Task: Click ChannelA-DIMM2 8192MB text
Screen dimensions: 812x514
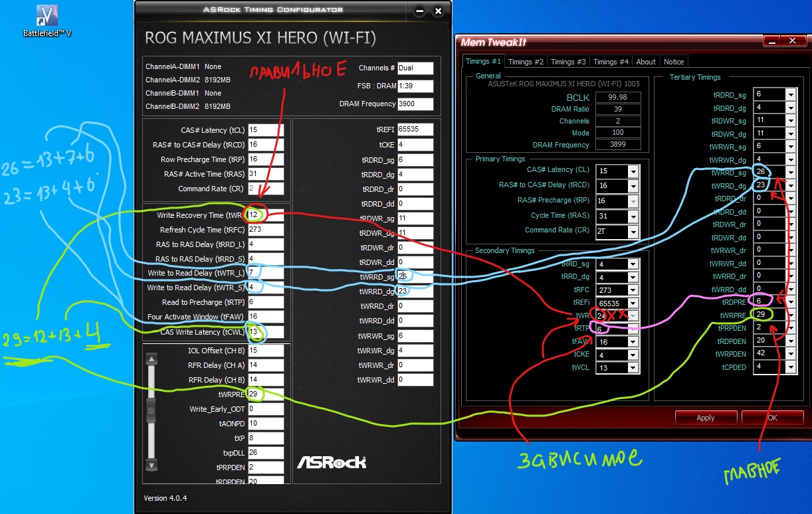Action: pyautogui.click(x=188, y=80)
